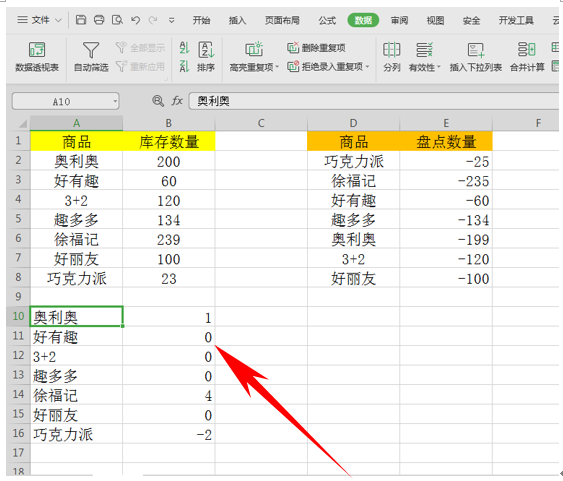This screenshot has width=563, height=481.
Task: Click the save icon in quick access bar
Action: pos(81,20)
